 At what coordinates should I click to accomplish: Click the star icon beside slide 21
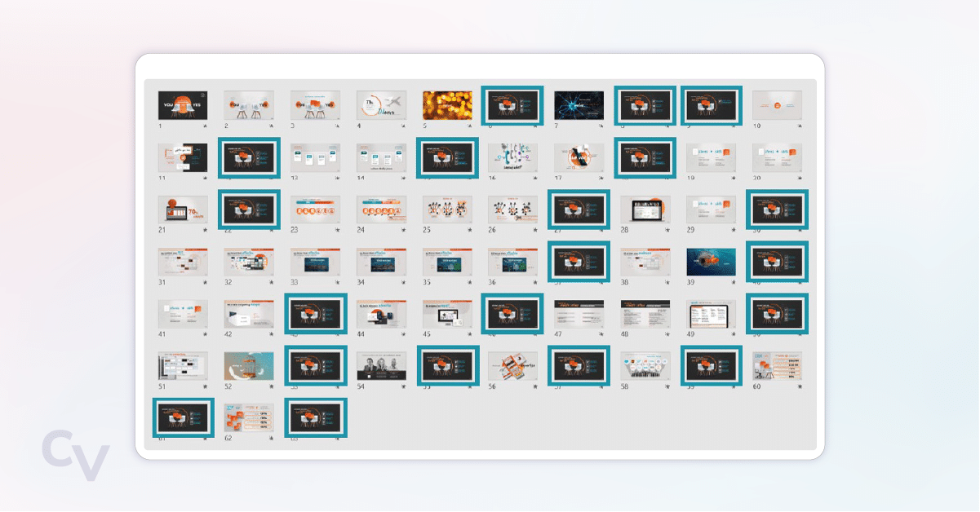(x=204, y=231)
